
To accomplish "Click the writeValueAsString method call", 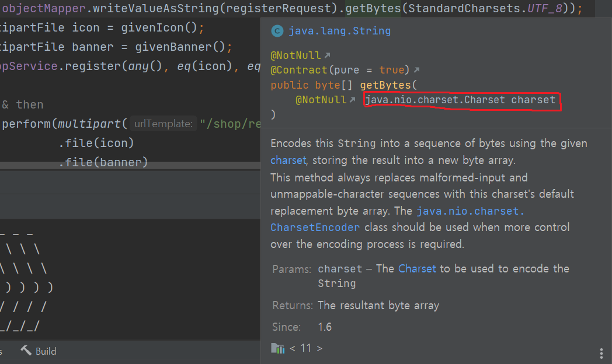I will [156, 8].
